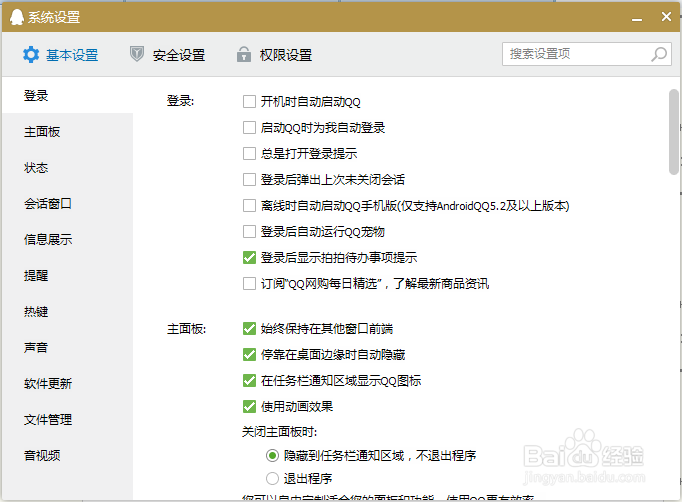
Task: Check 订阅QQ网购每日精选 option
Action: (249, 284)
